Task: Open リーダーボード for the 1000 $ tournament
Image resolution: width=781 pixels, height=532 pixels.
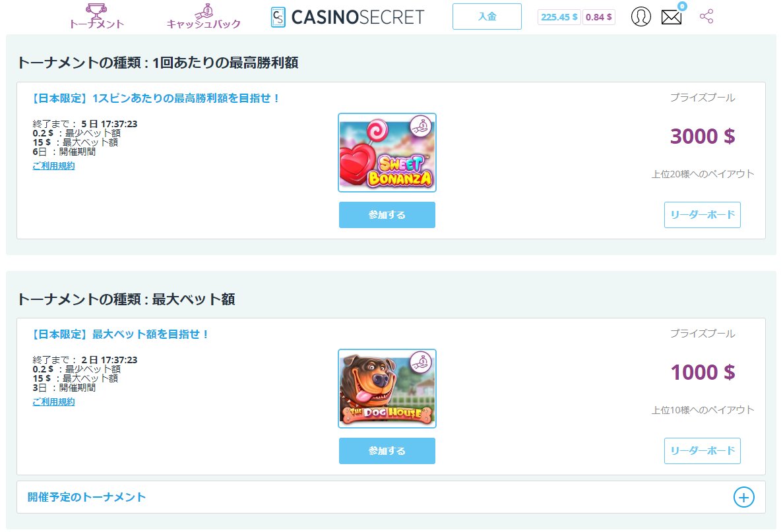Action: point(703,451)
